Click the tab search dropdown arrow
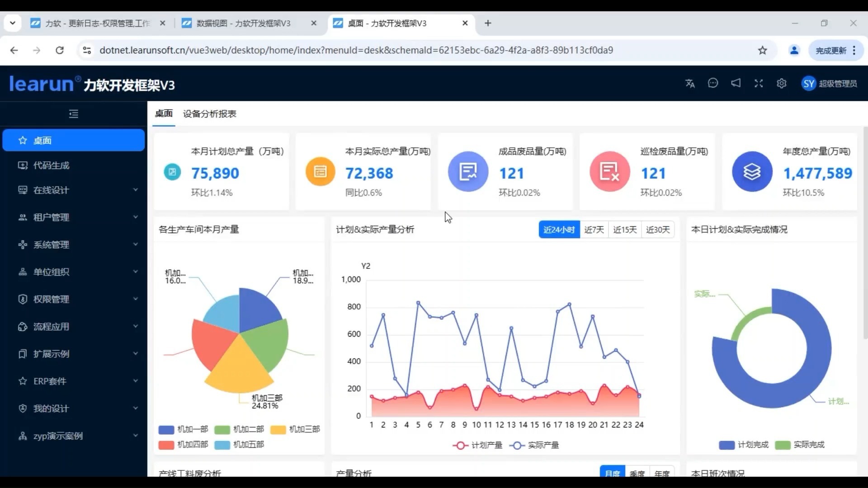 (x=13, y=23)
